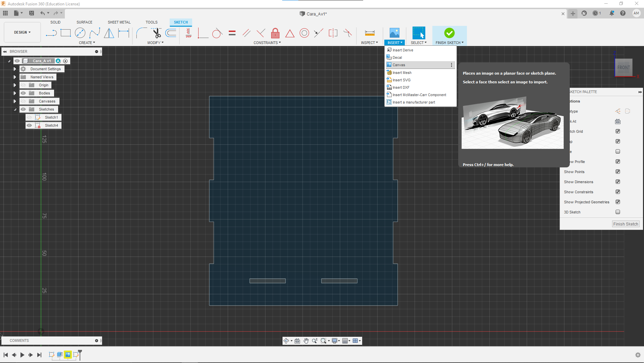Viewport: 644px width, 363px height.
Task: Open the CONSTRAINTS dropdown menu
Action: 267,43
